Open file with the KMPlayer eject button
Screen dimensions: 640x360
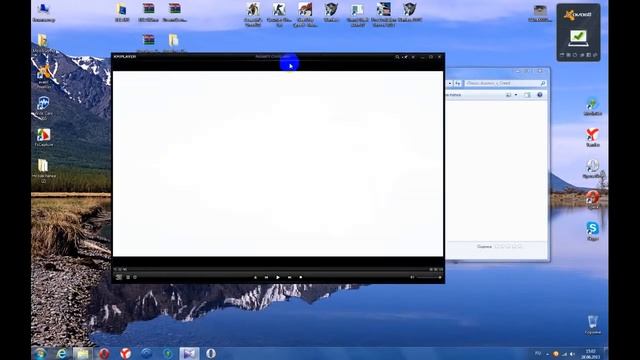pos(256,277)
